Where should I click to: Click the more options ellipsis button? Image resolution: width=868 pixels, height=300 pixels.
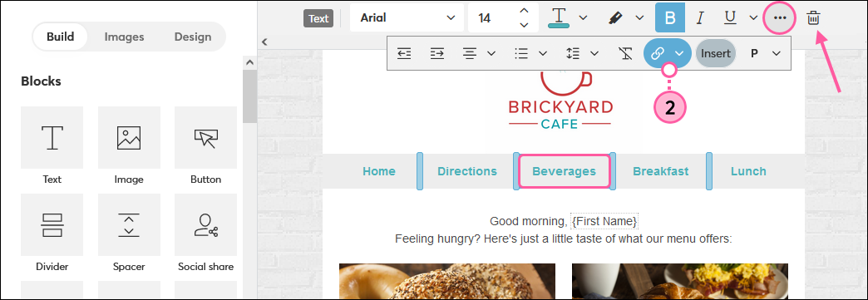780,17
